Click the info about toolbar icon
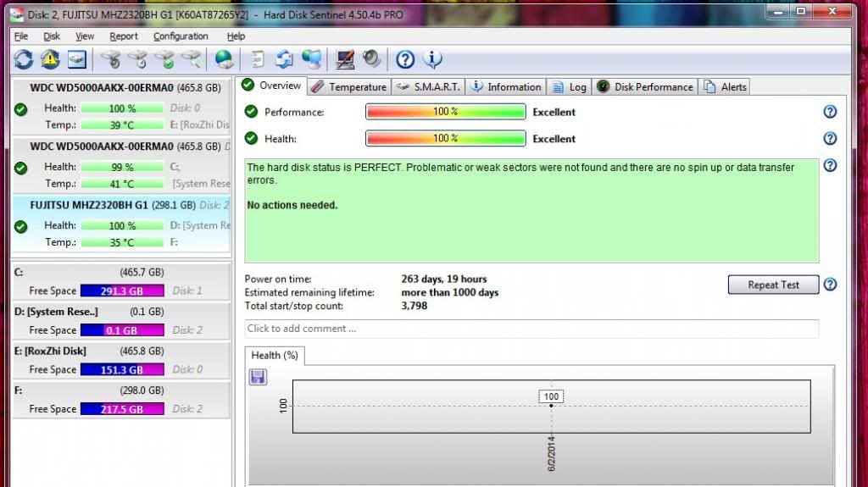 pyautogui.click(x=432, y=58)
